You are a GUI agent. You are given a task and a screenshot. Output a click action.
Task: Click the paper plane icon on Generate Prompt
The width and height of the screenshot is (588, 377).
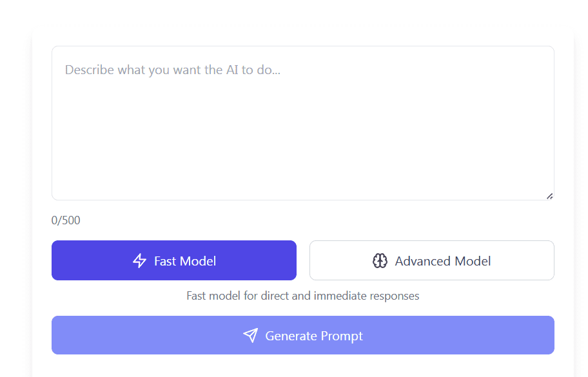click(251, 335)
